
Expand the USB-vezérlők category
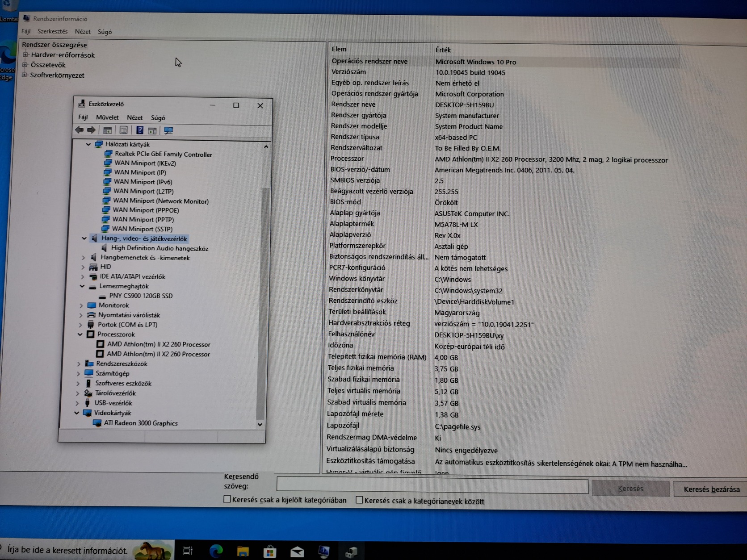click(x=78, y=403)
